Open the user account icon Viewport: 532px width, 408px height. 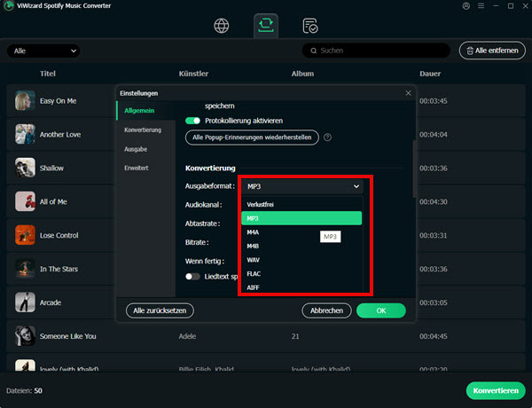(466, 6)
